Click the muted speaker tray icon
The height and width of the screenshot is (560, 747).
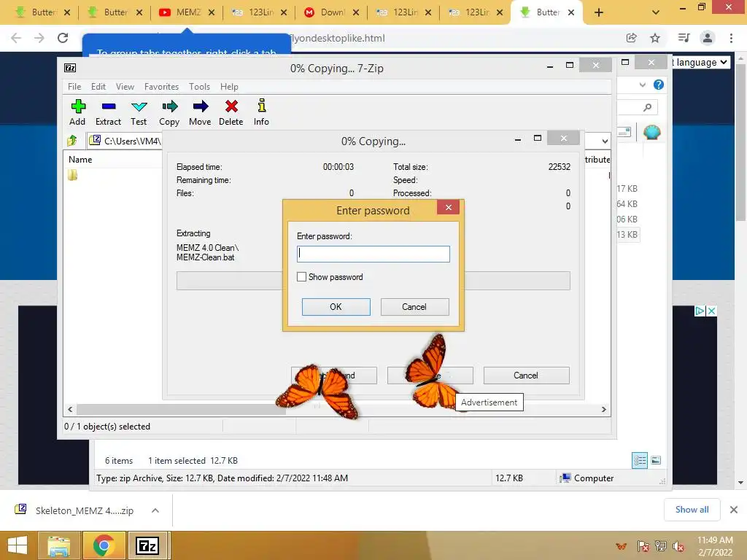point(678,546)
